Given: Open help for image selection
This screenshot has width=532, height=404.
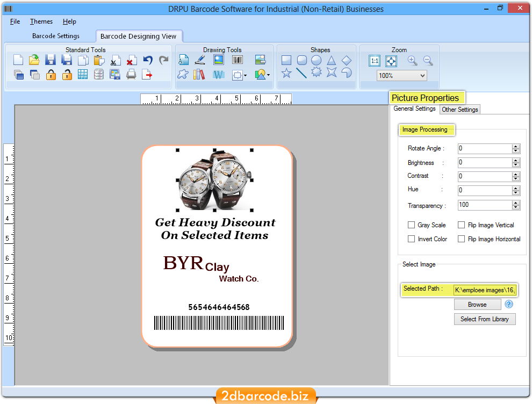Looking at the screenshot, I should point(508,304).
